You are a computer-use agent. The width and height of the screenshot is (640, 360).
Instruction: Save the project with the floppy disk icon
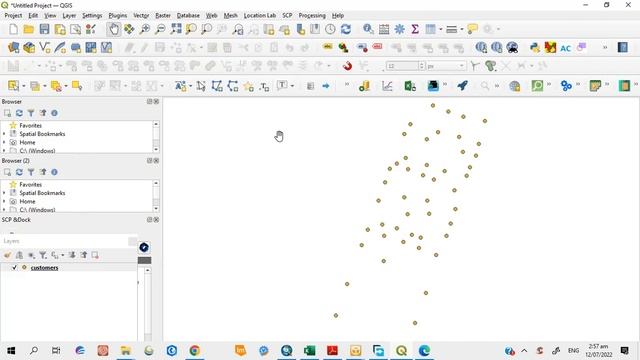44,29
